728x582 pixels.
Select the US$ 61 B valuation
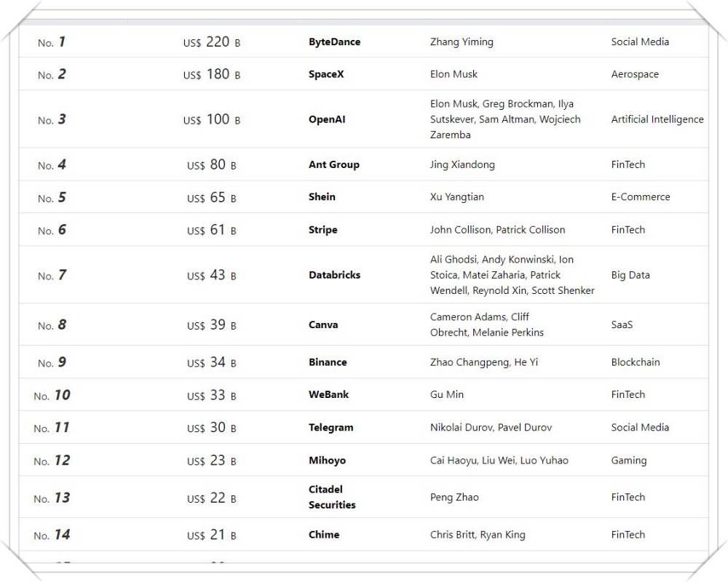click(x=212, y=230)
